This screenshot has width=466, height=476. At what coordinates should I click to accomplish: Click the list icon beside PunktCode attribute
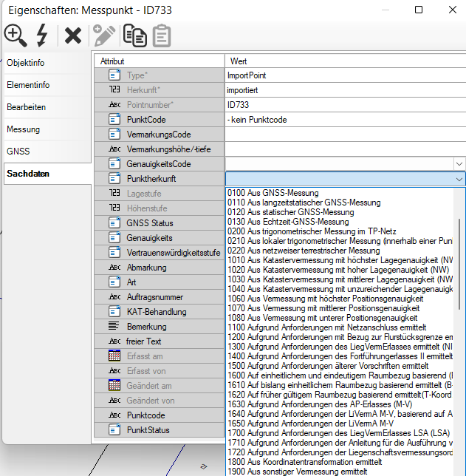pyautogui.click(x=114, y=120)
